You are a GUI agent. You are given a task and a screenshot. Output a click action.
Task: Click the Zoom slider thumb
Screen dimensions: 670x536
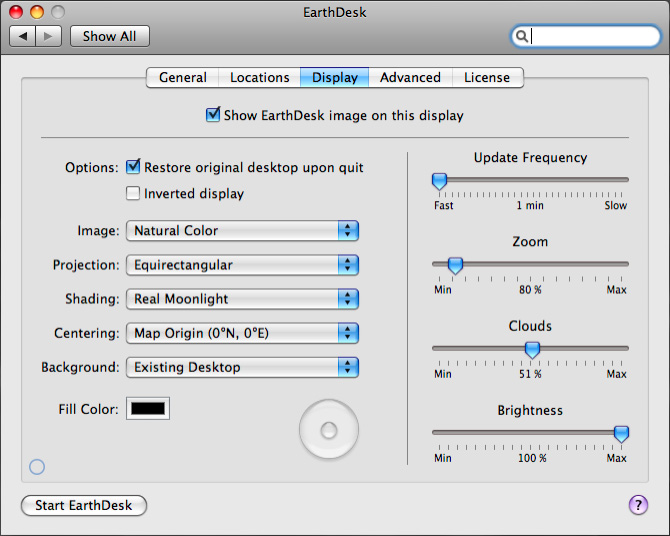455,265
